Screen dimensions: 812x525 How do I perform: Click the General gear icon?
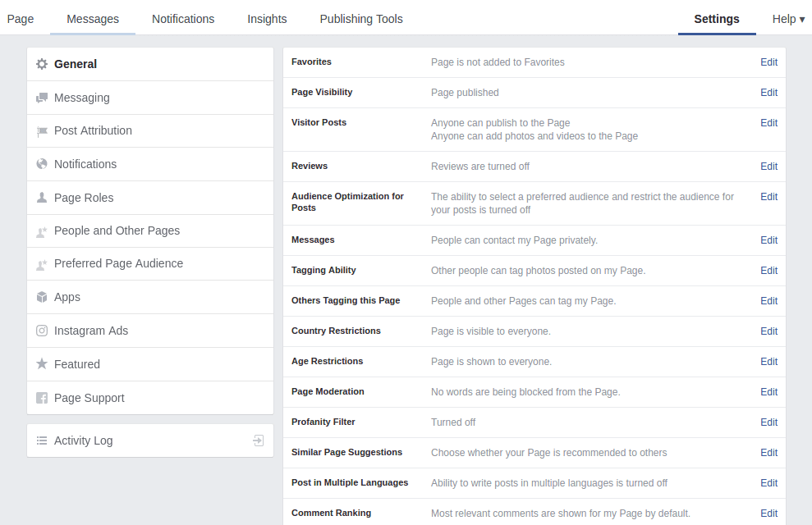[42, 64]
